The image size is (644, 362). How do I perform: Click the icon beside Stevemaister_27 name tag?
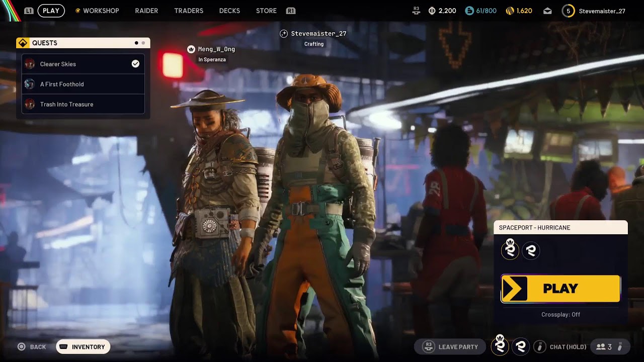click(x=284, y=34)
